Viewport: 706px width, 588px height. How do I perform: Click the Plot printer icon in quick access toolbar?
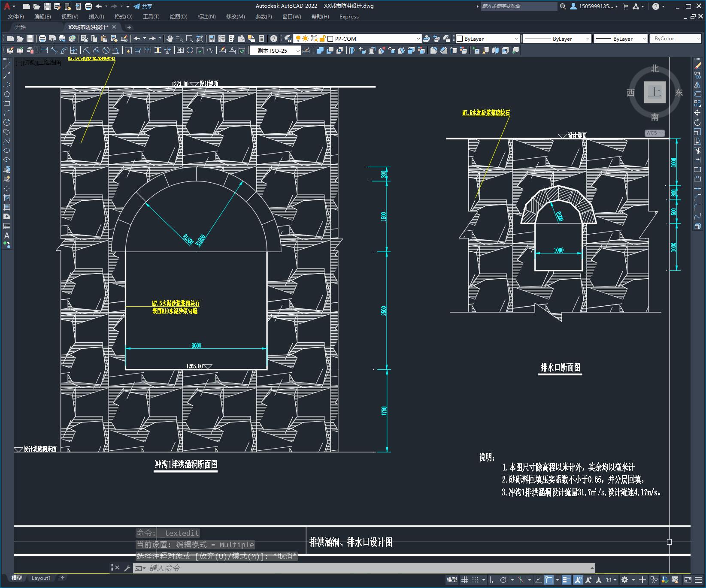pos(88,6)
